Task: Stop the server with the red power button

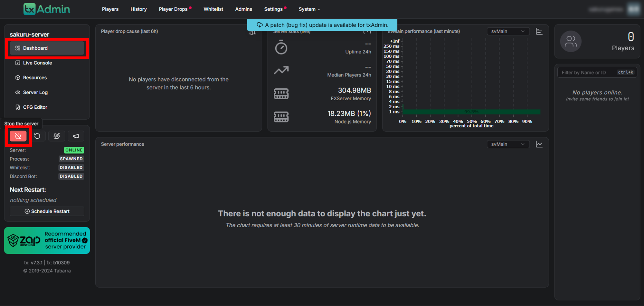Action: [18, 136]
